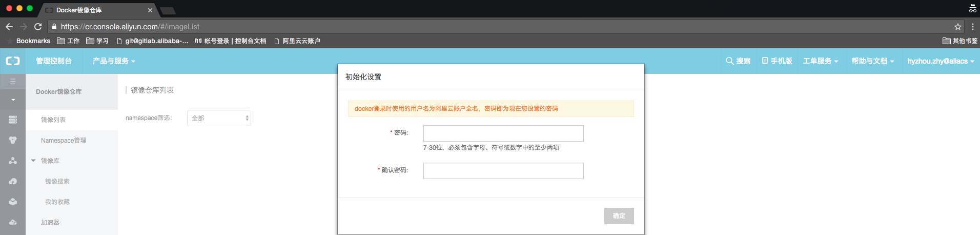980x235 pixels.
Task: Reload the page with refresh icon
Action: 38,27
